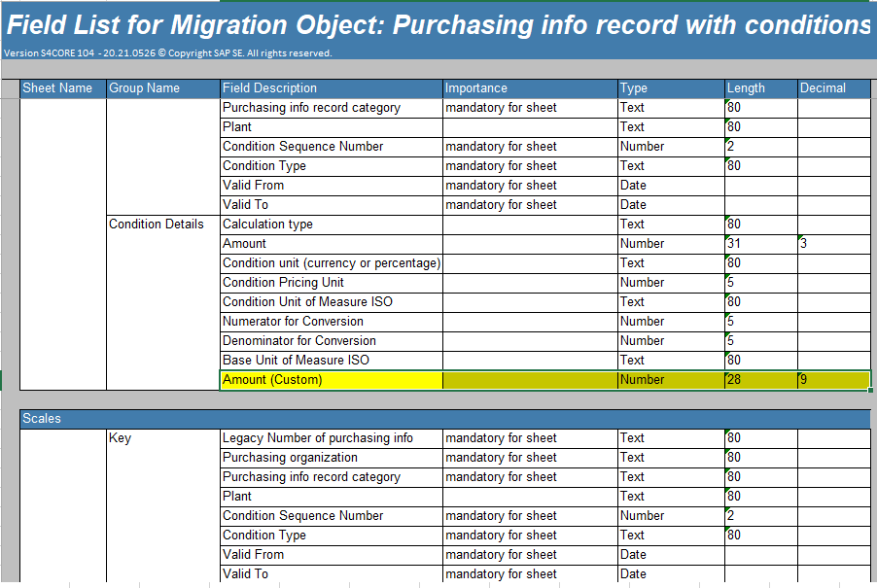Select decimal value 3 in the Amount row
This screenshot has width=877, height=588.
[834, 244]
